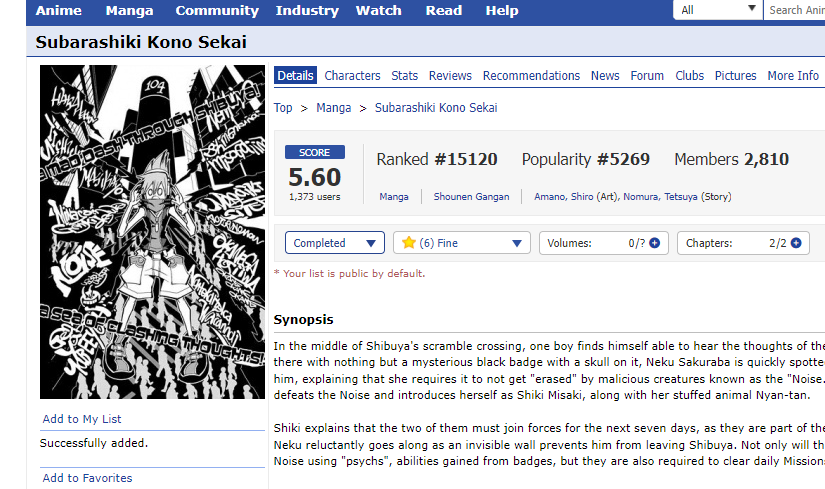Open the Community menu

click(x=217, y=11)
